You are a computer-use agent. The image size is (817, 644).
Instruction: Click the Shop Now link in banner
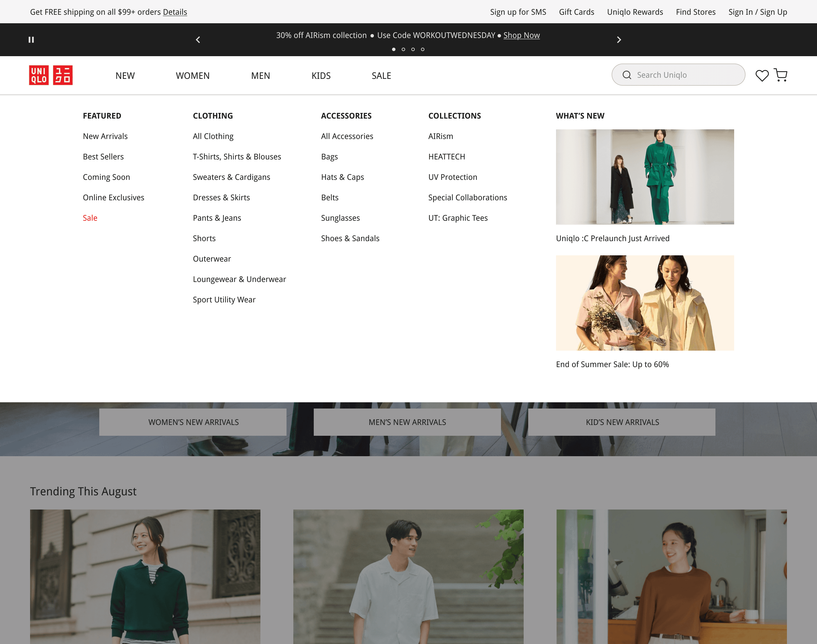[x=521, y=35]
